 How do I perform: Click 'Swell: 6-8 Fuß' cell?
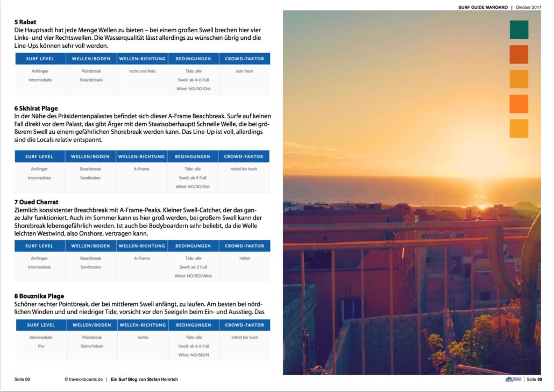194,346
